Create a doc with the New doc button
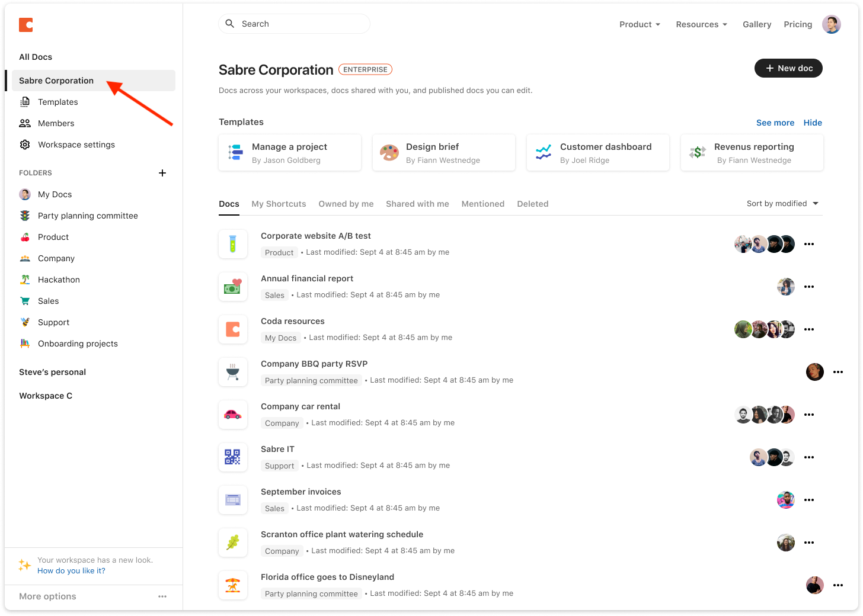Screen dimensions: 863x616 [788, 68]
